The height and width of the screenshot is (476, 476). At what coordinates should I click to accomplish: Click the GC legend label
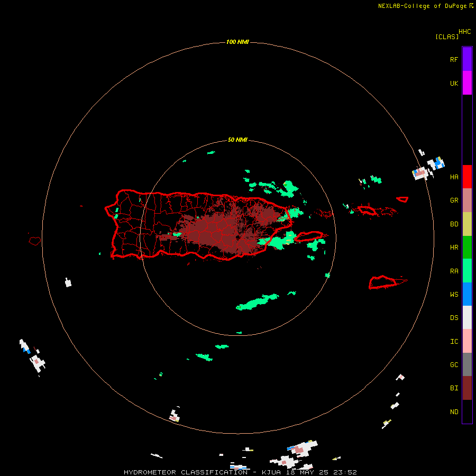pyautogui.click(x=454, y=365)
